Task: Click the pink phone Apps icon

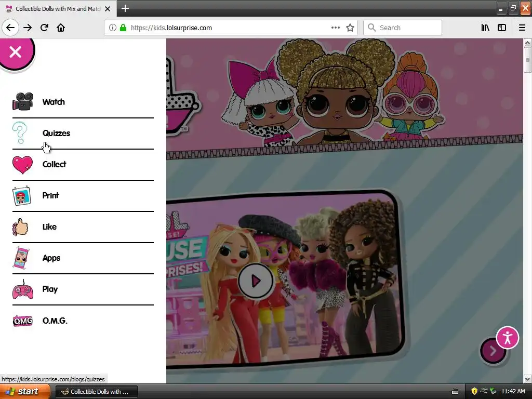Action: click(x=21, y=258)
